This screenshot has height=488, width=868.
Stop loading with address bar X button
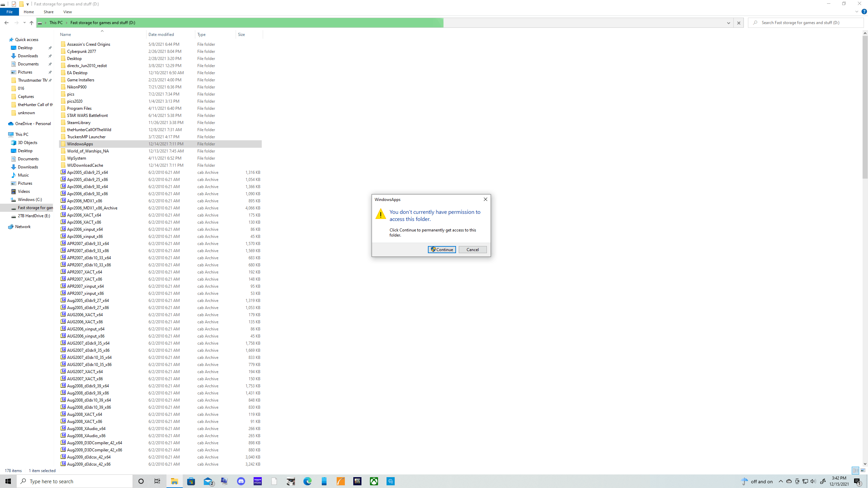pyautogui.click(x=738, y=23)
